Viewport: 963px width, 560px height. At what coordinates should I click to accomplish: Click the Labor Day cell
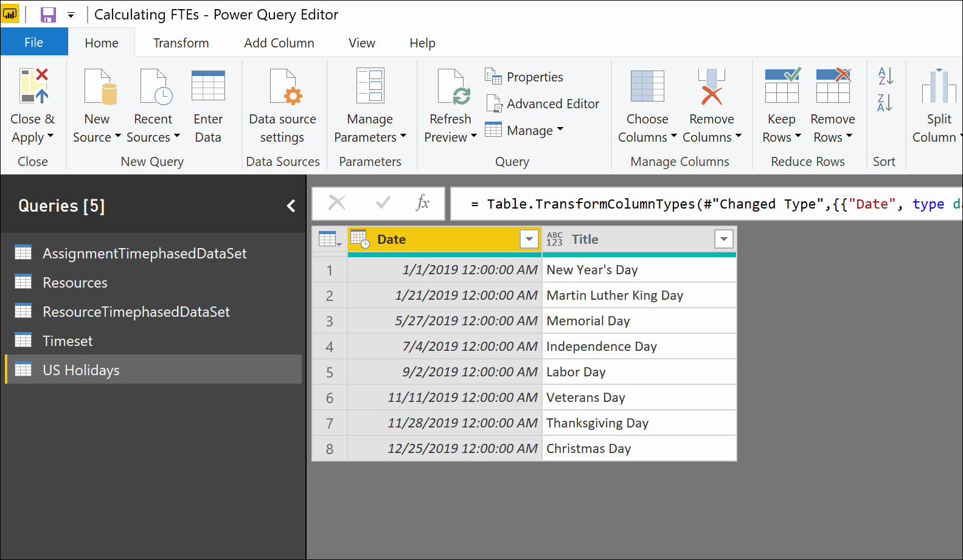click(639, 372)
